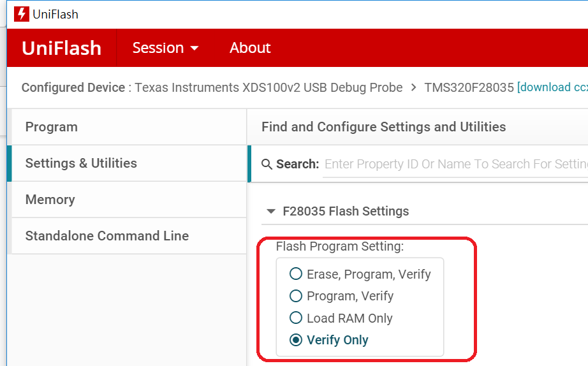Select the Settings & Utilities tab
588x366 pixels.
tap(129, 163)
